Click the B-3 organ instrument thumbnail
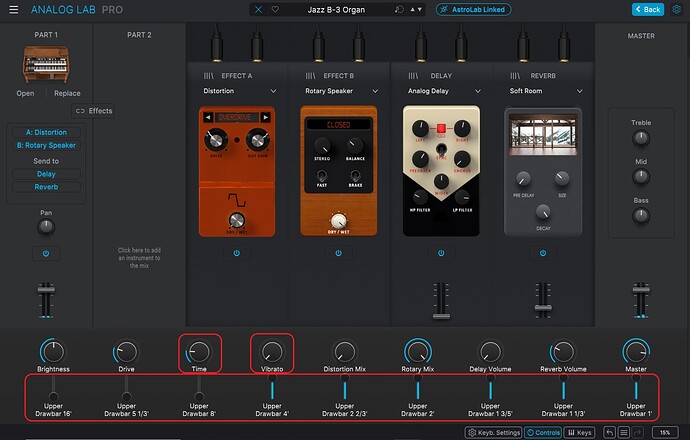This screenshot has width=690, height=440. click(x=46, y=64)
